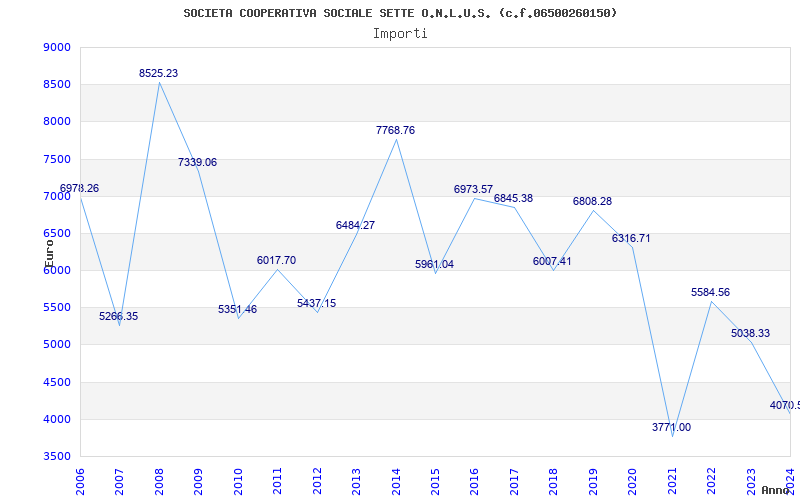Click the data label 7768.76
800x500 pixels.
pos(395,130)
